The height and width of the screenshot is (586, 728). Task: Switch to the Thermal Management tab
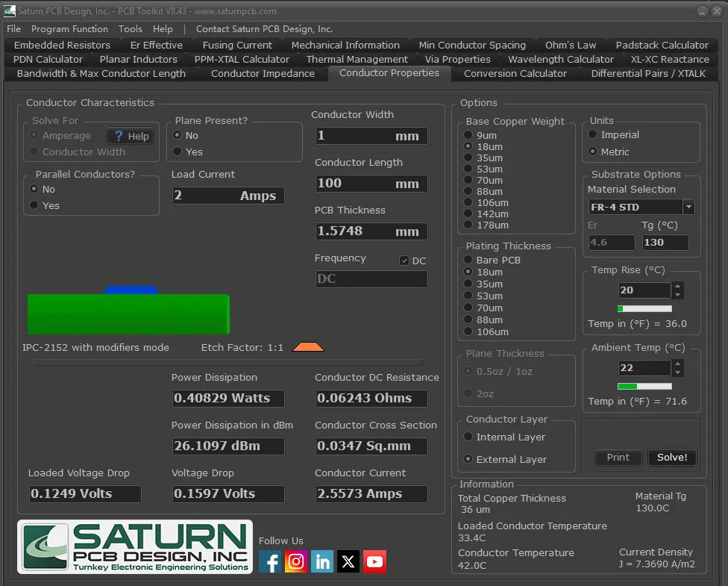coord(357,60)
